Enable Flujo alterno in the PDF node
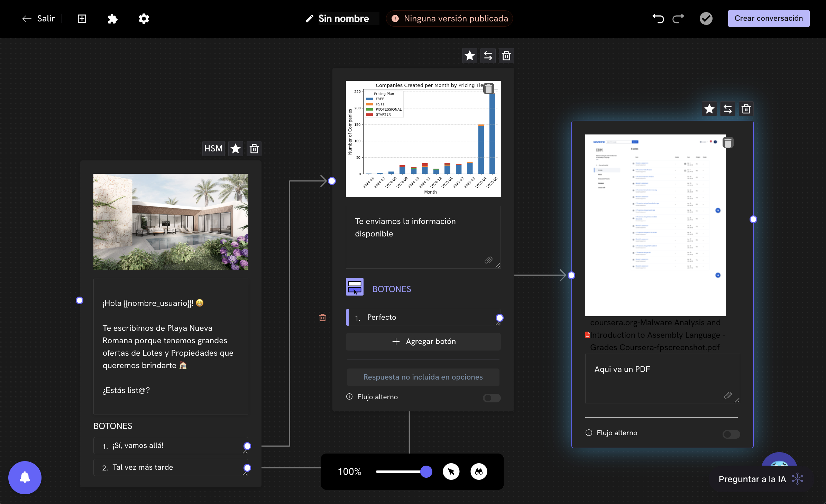 tap(731, 434)
